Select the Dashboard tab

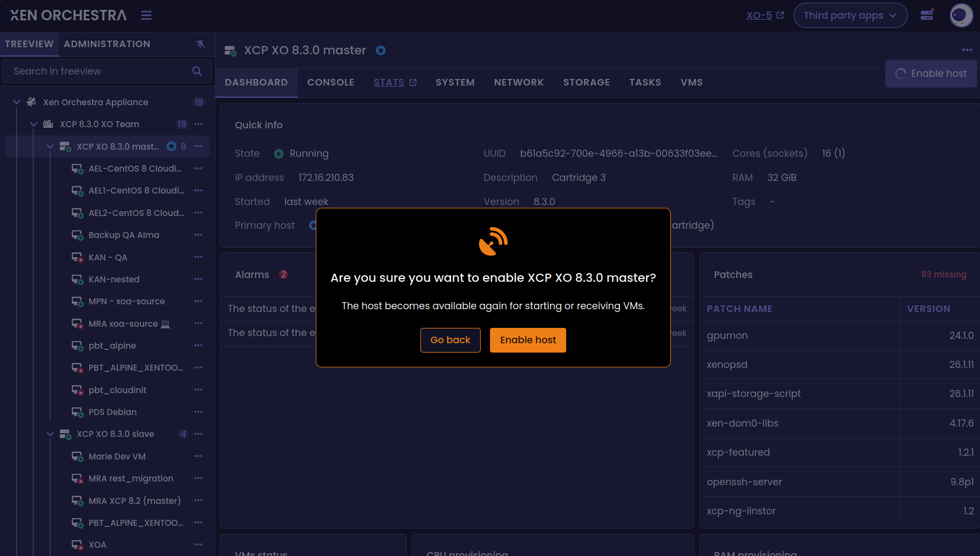pos(256,82)
